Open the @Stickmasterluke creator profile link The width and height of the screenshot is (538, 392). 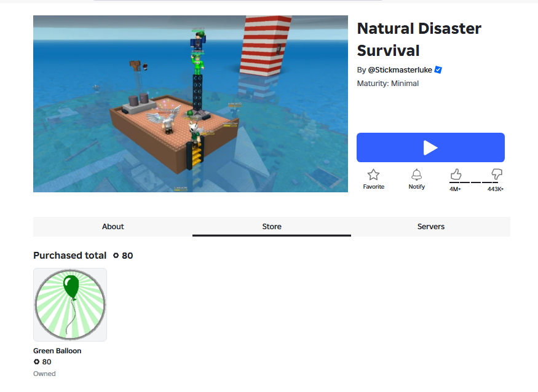(x=400, y=70)
